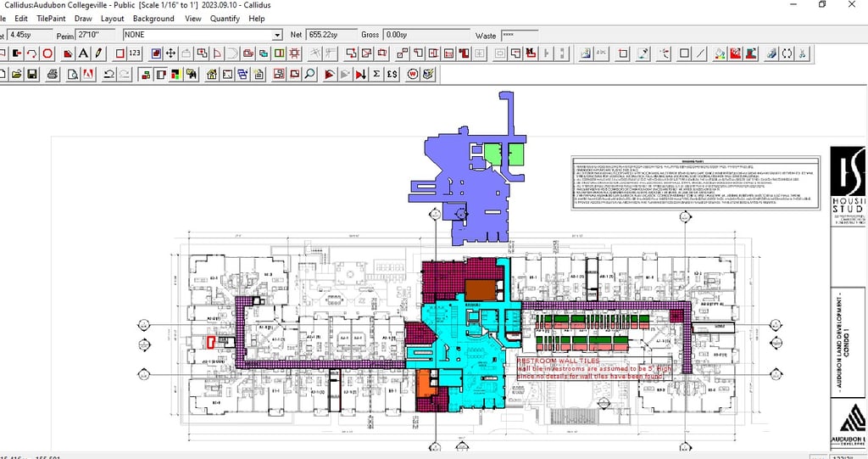Save the project with the floppy icon
The image size is (868, 459).
[x=32, y=75]
